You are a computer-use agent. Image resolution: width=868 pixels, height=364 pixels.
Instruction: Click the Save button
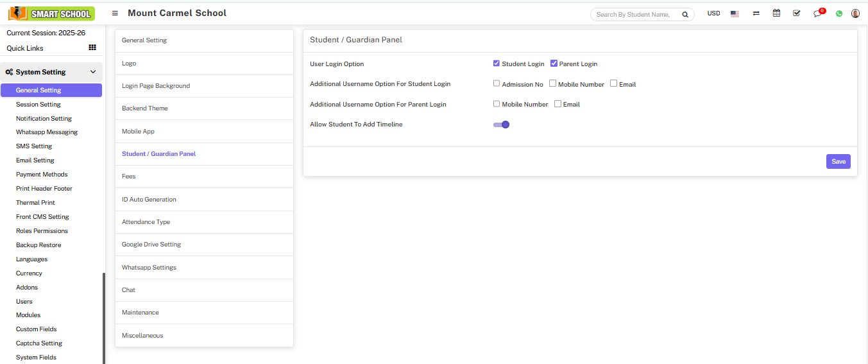point(838,162)
